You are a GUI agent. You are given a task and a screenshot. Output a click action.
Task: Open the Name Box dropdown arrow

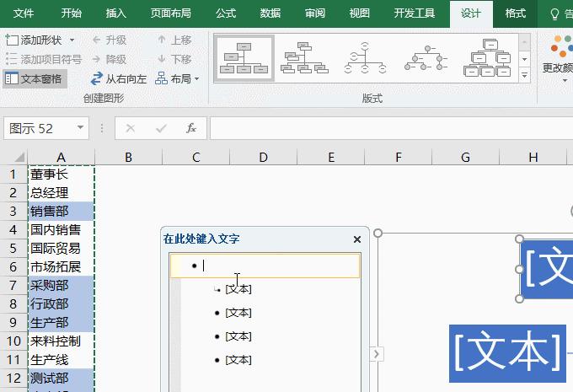click(80, 128)
